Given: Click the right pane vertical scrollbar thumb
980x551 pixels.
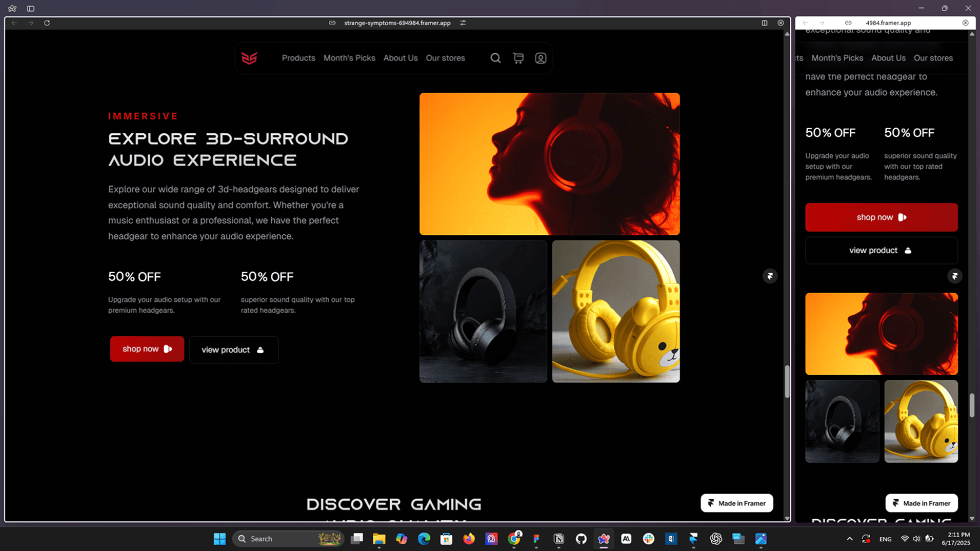Looking at the screenshot, I should point(972,405).
